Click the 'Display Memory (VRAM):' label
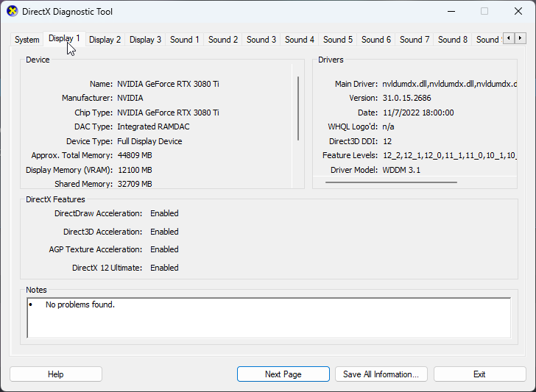This screenshot has width=536, height=392. (69, 170)
